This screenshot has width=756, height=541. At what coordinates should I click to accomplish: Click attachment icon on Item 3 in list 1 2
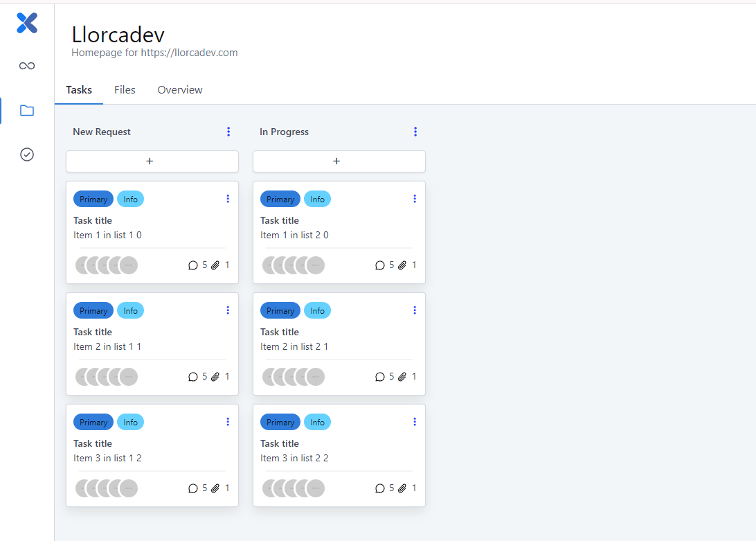click(215, 488)
